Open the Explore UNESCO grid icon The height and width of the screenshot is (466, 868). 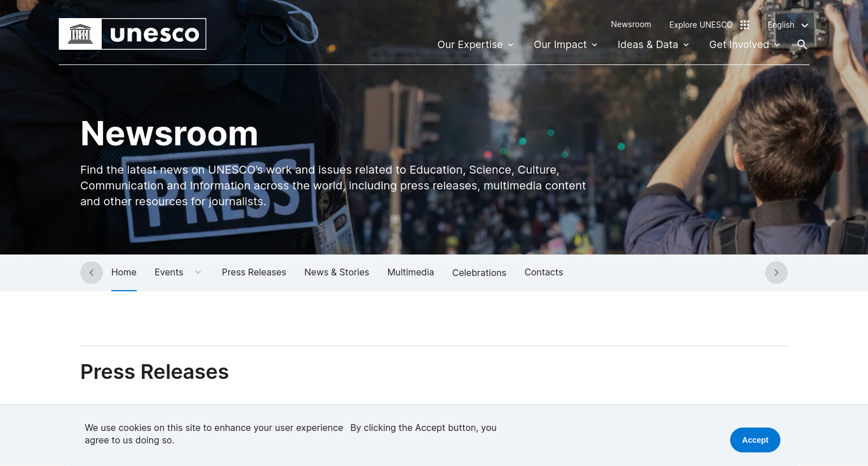pyautogui.click(x=745, y=25)
